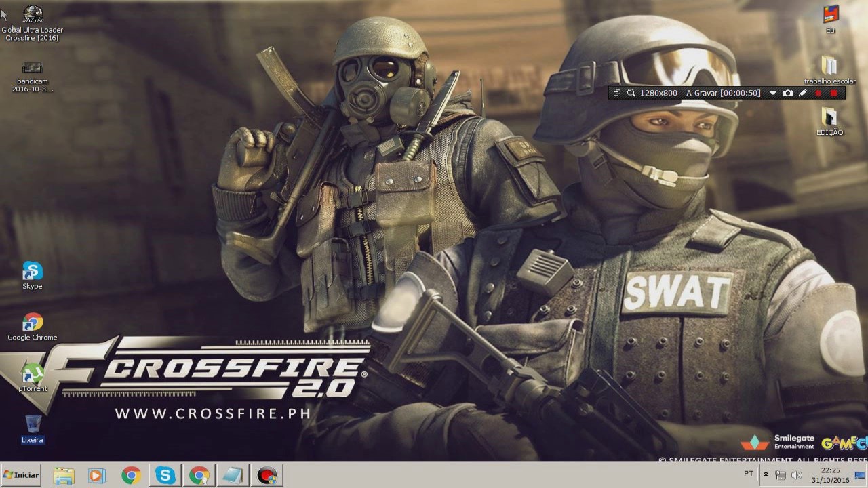Open the Lixeira recycle bin

tap(32, 430)
